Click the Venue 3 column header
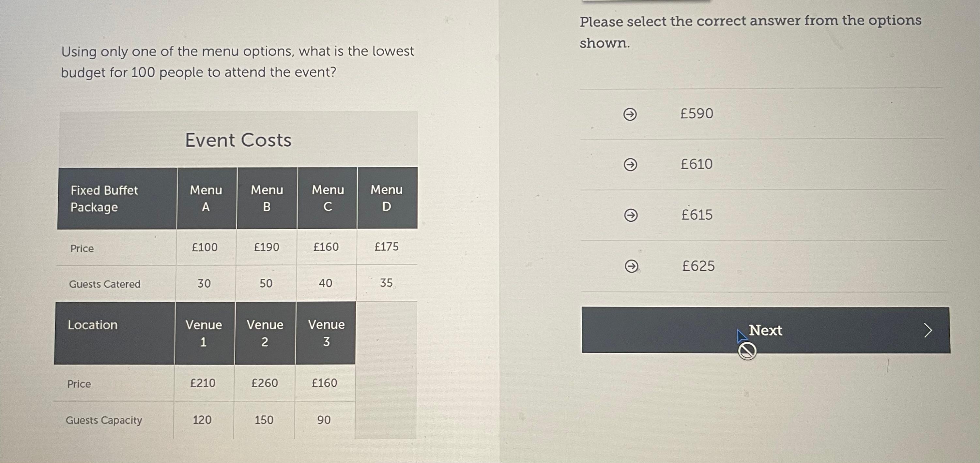Image resolution: width=980 pixels, height=463 pixels. (x=326, y=333)
